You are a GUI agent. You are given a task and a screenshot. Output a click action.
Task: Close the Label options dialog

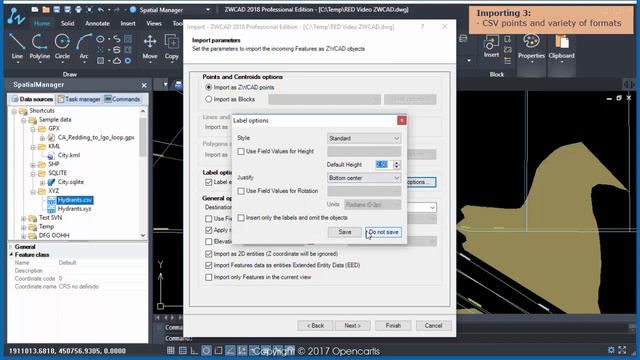pos(402,120)
